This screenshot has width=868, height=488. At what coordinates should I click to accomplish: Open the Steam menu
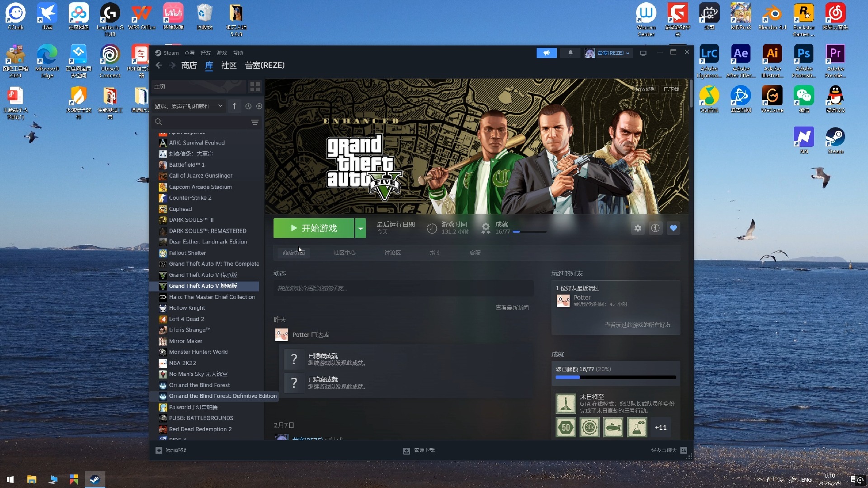tap(171, 53)
